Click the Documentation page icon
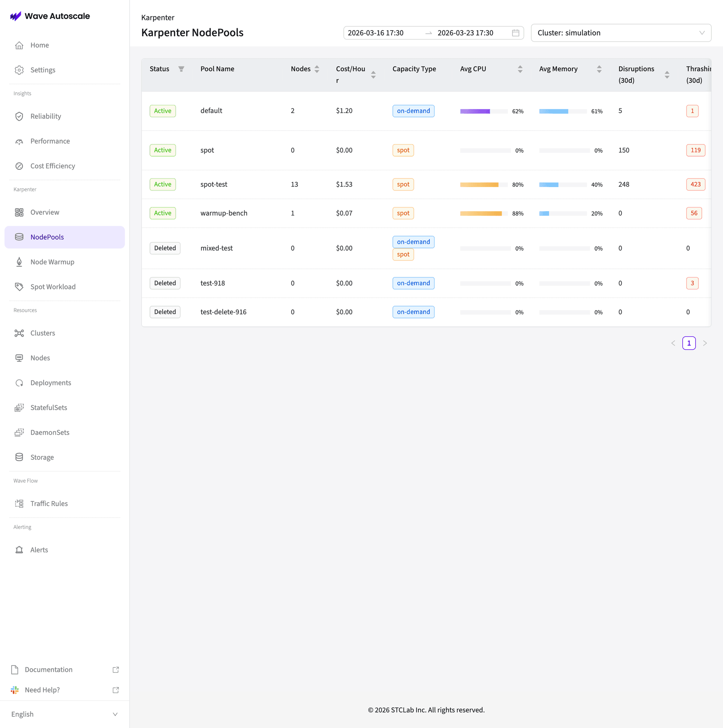The width and height of the screenshot is (723, 728). coord(15,670)
